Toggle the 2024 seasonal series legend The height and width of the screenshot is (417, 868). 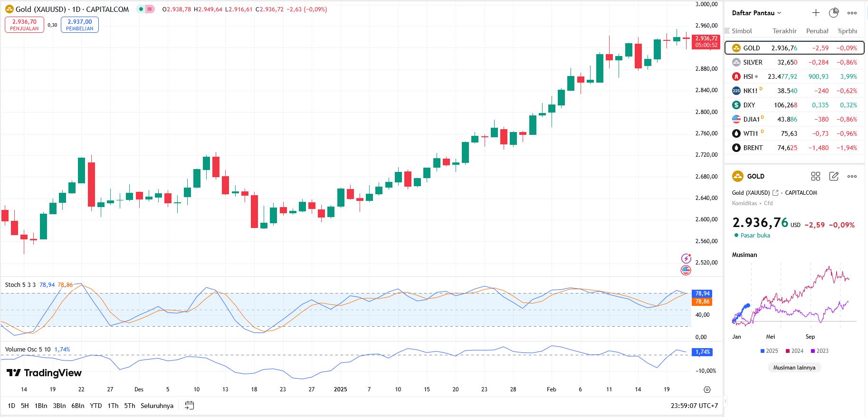[x=794, y=351]
